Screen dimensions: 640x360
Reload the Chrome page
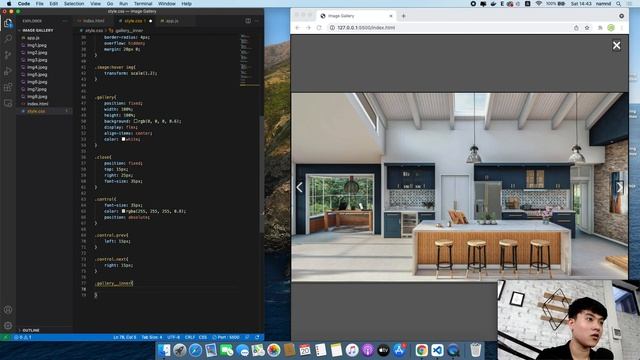click(319, 28)
